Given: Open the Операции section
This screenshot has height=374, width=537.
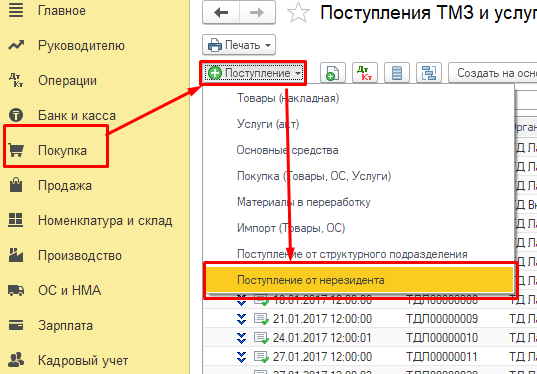Looking at the screenshot, I should point(67,80).
